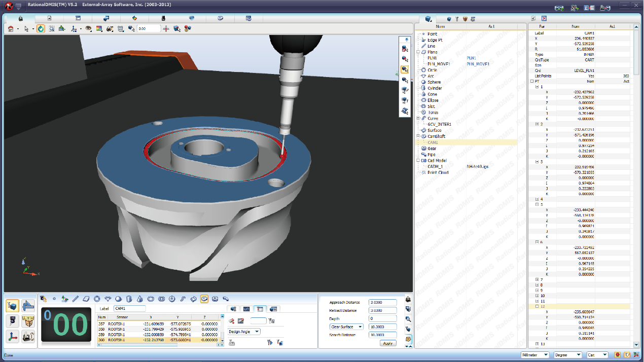Select the Cylinder feature icon in measurement toolbar
The image size is (644, 362).
point(129,299)
